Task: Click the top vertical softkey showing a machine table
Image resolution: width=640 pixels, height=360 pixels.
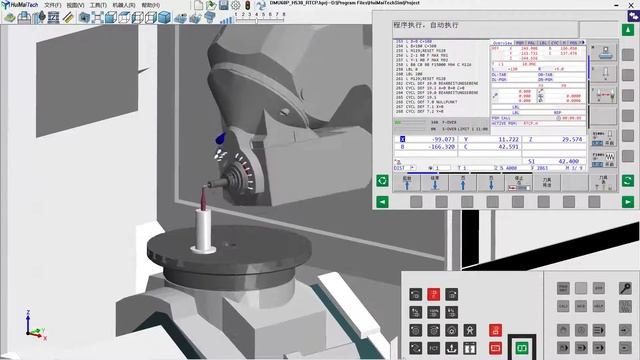Action: coord(604,53)
